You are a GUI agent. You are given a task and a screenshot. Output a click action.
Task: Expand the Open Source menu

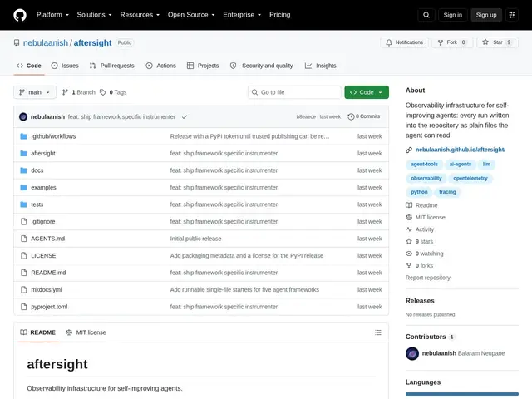pos(191,15)
